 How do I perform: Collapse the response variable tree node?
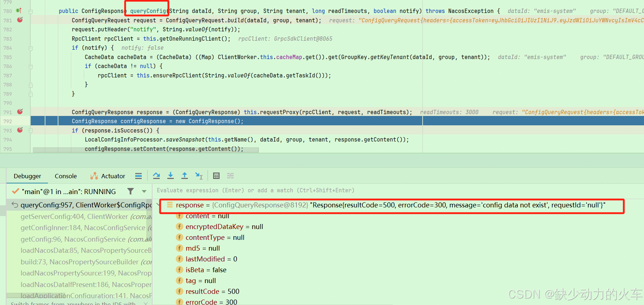click(x=158, y=205)
